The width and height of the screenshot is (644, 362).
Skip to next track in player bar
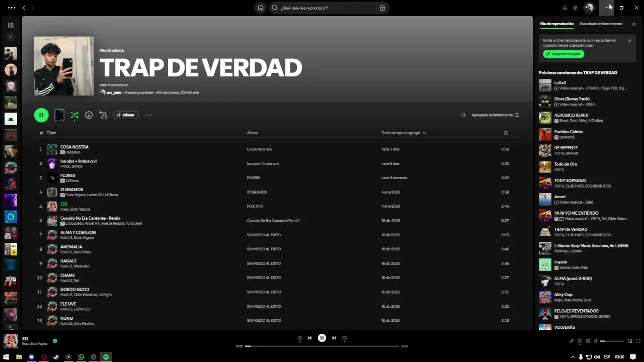tap(334, 338)
